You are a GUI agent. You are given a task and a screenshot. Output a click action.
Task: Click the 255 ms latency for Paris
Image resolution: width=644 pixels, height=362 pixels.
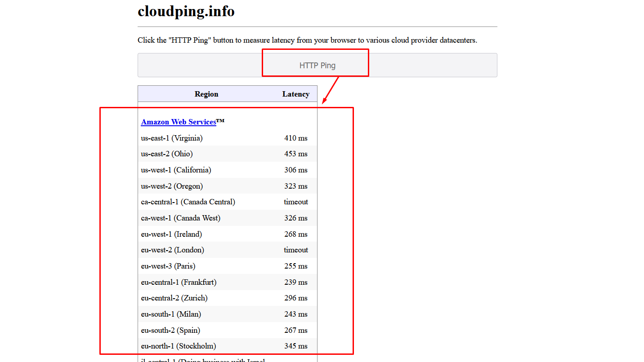296,266
